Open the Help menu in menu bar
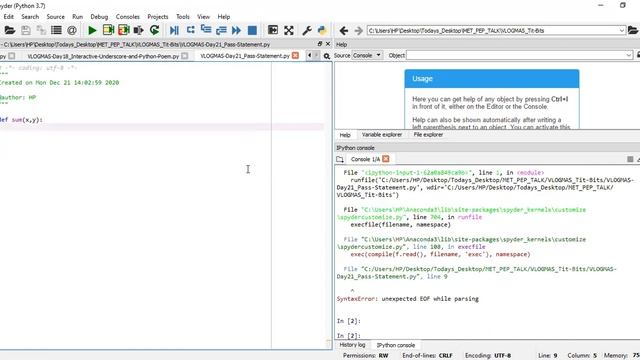The image size is (640, 360). pyautogui.click(x=224, y=17)
